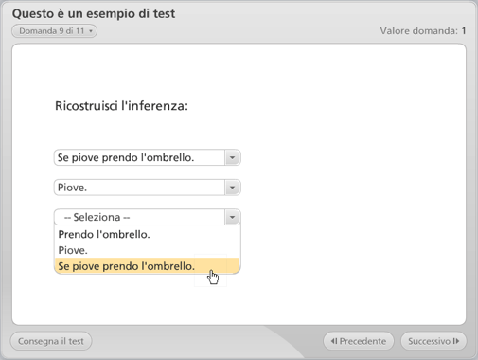Click the second combo box showing 'Piove.'
The image size is (478, 360).
tap(147, 187)
